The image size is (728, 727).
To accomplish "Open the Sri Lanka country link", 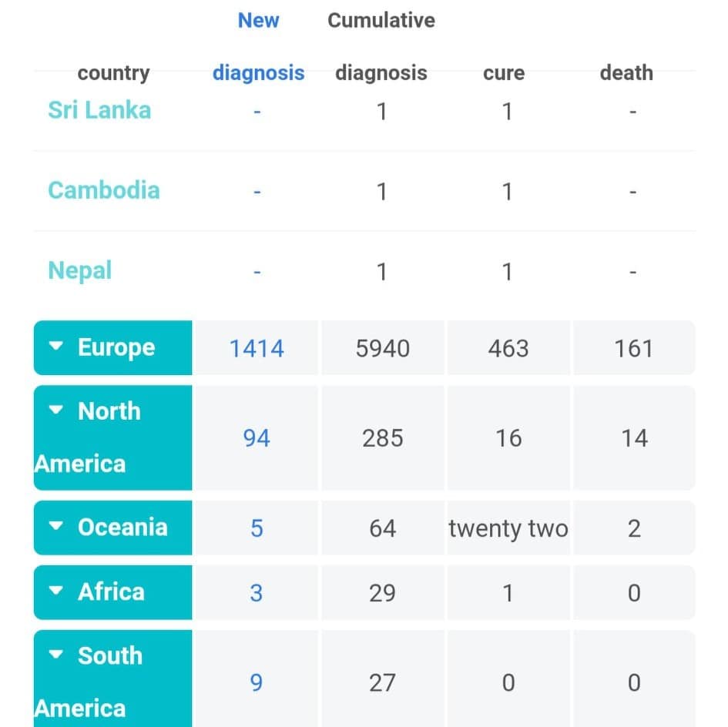I will (99, 110).
